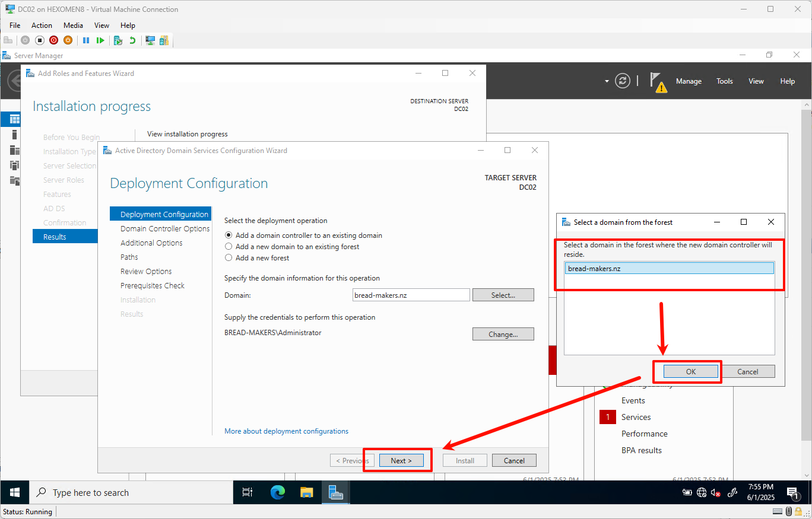
Task: Click the Domain text field
Action: point(411,295)
